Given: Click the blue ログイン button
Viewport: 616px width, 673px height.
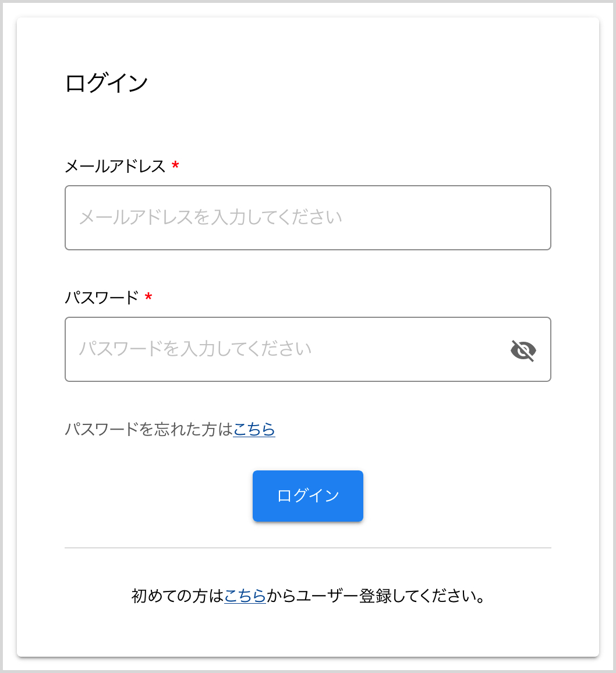Looking at the screenshot, I should click(x=307, y=495).
